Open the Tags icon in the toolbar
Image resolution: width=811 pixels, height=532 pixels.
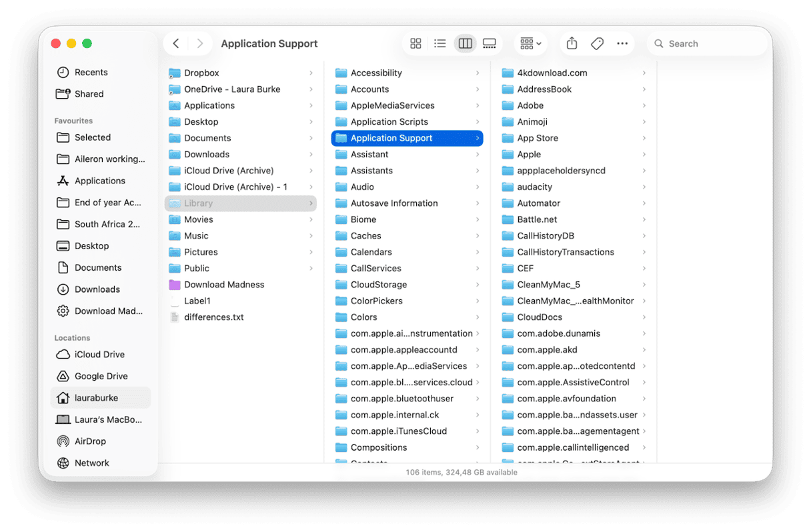597,43
